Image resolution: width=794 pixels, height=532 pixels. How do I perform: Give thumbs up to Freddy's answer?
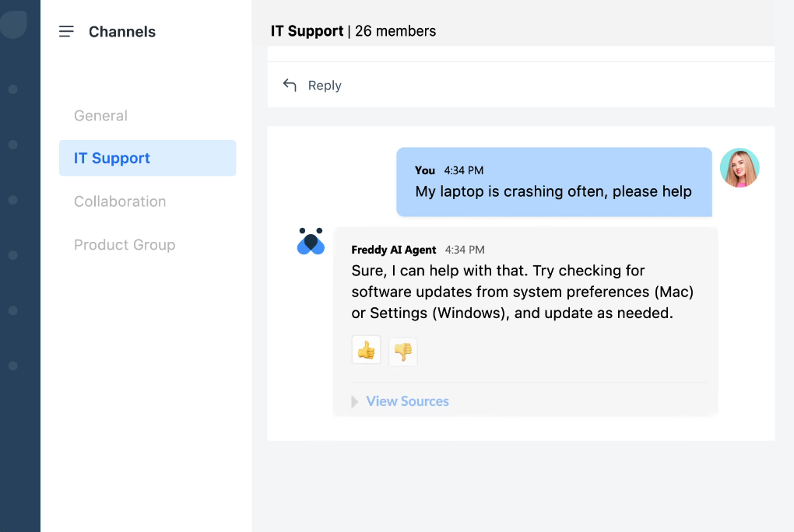[x=366, y=351]
